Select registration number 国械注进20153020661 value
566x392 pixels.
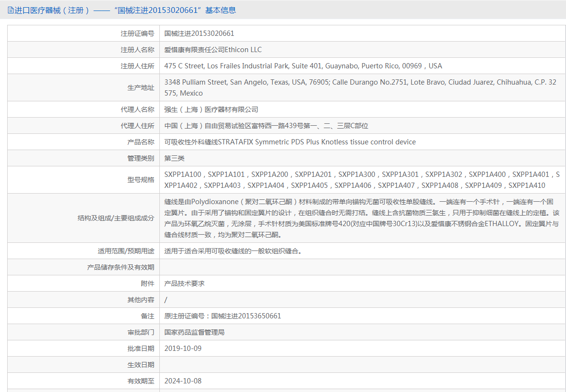(199, 33)
